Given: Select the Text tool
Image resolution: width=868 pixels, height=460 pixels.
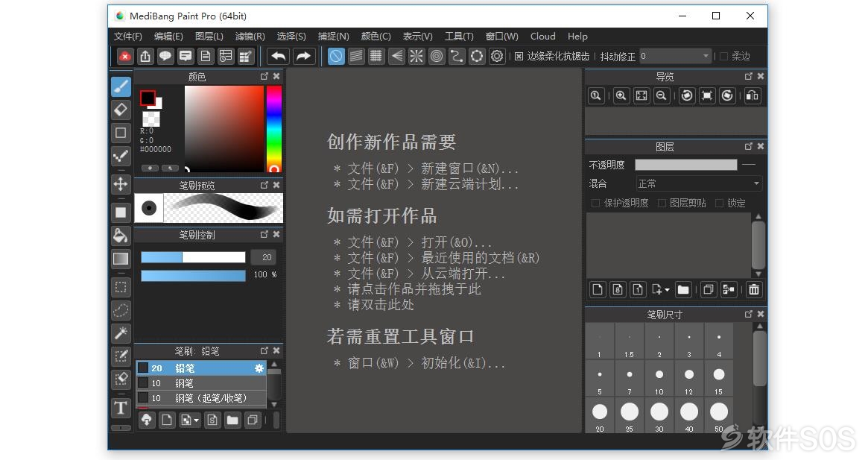Looking at the screenshot, I should [x=121, y=408].
